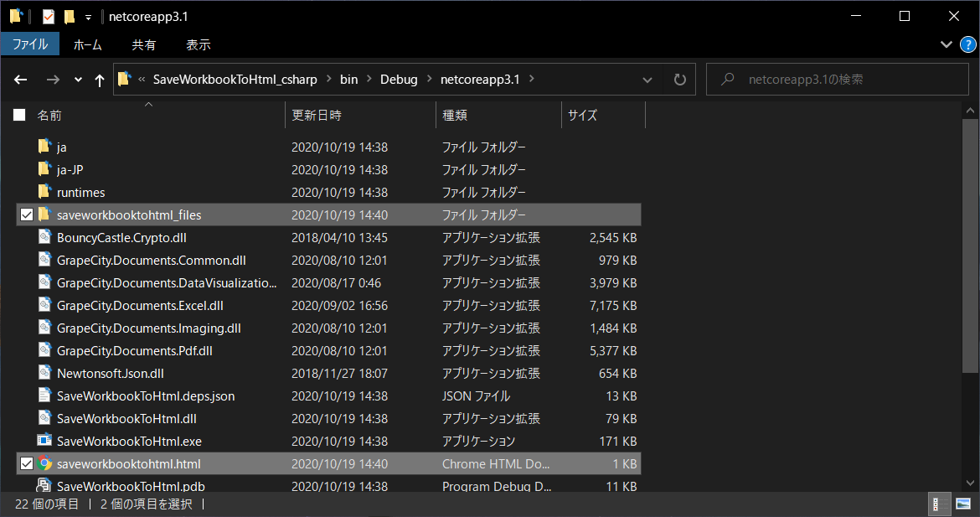
Task: Click the ja folder icon
Action: tap(44, 147)
